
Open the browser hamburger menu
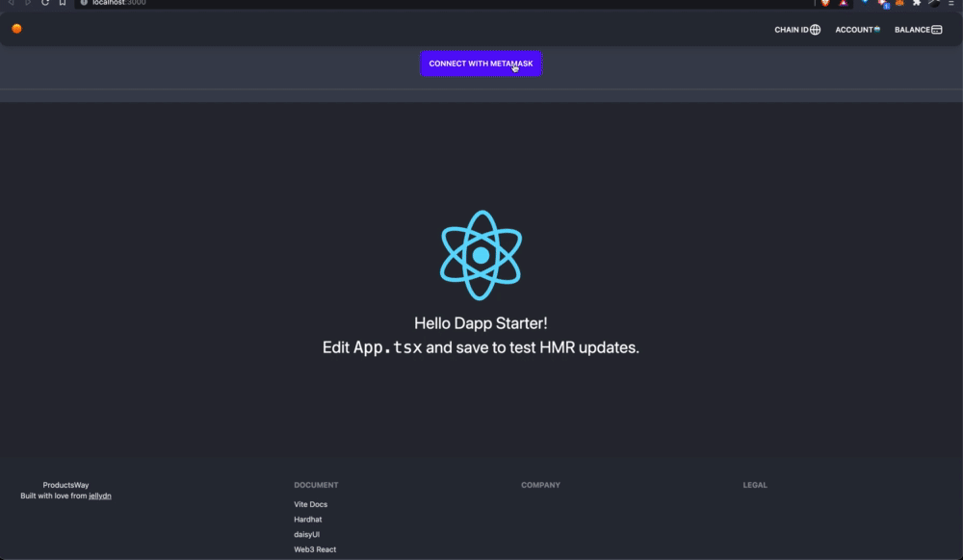click(950, 3)
